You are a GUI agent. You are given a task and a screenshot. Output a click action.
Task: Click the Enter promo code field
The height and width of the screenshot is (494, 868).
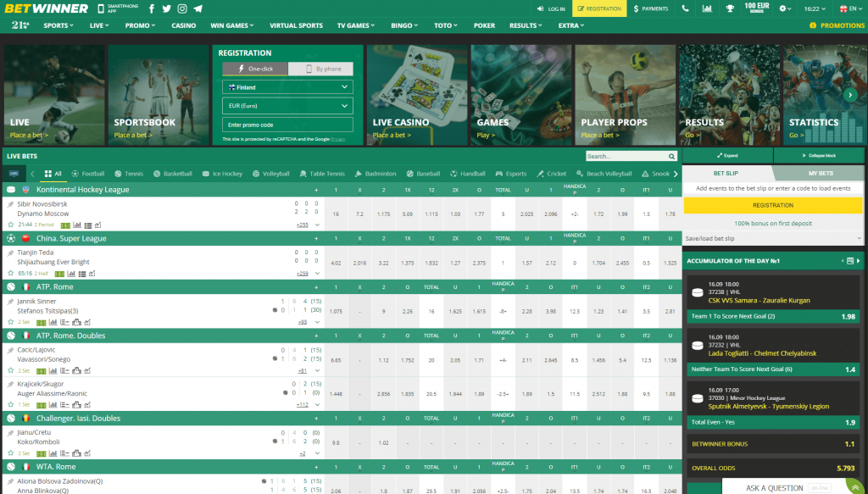[x=287, y=125]
